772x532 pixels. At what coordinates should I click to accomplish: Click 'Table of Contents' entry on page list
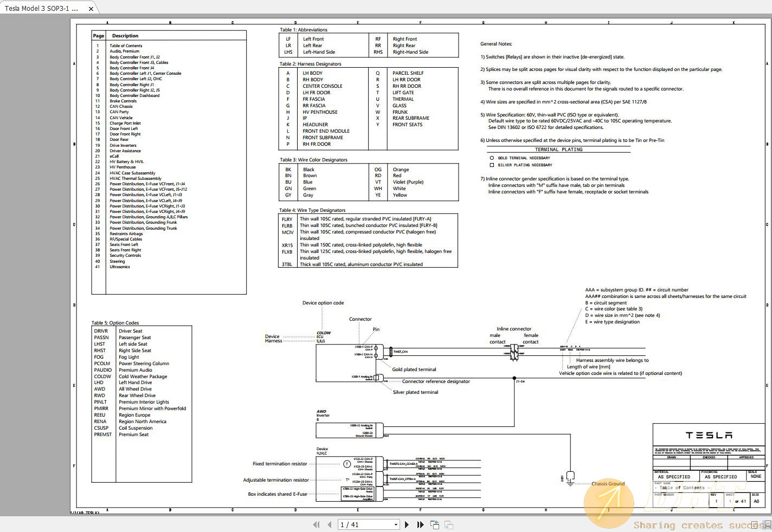point(126,46)
